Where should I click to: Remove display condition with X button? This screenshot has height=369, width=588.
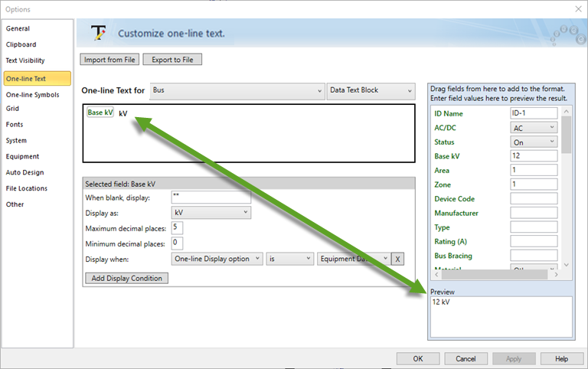[398, 259]
